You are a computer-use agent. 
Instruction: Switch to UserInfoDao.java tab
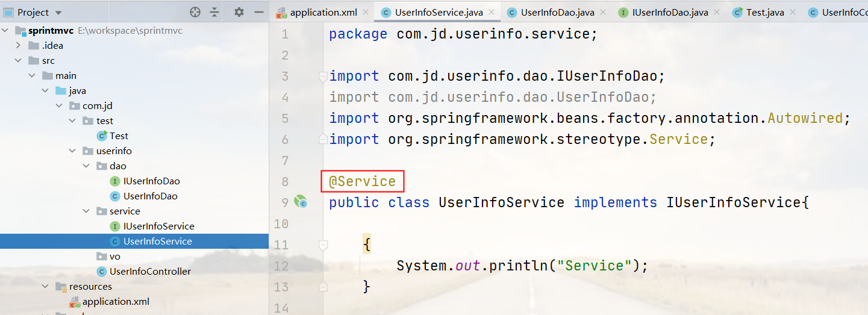click(x=558, y=12)
